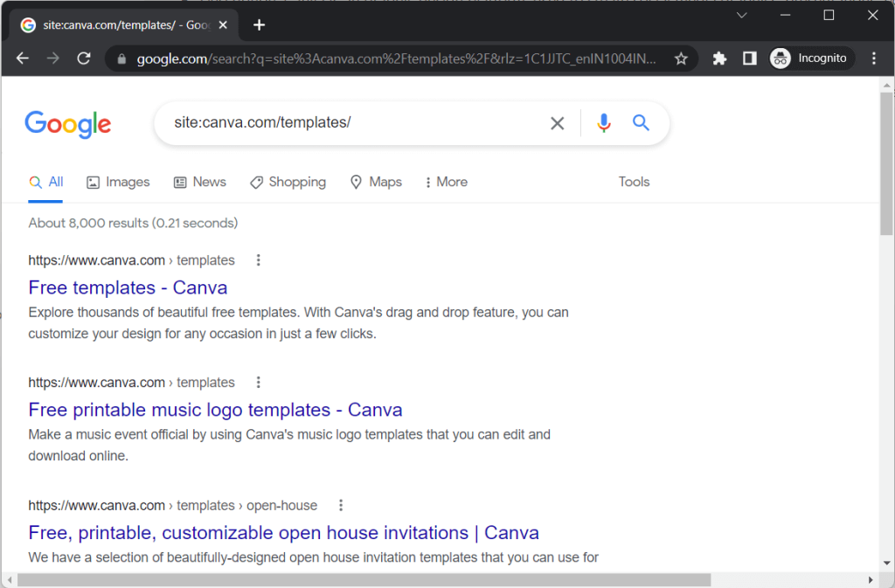Click the open-house result URL breadcrumb
This screenshot has width=895, height=588.
coord(173,505)
